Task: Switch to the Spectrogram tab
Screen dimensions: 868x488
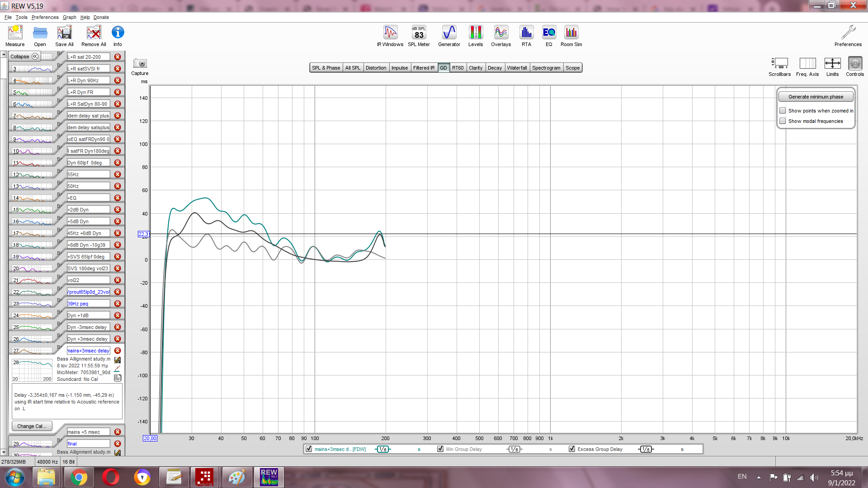Action: 546,68
